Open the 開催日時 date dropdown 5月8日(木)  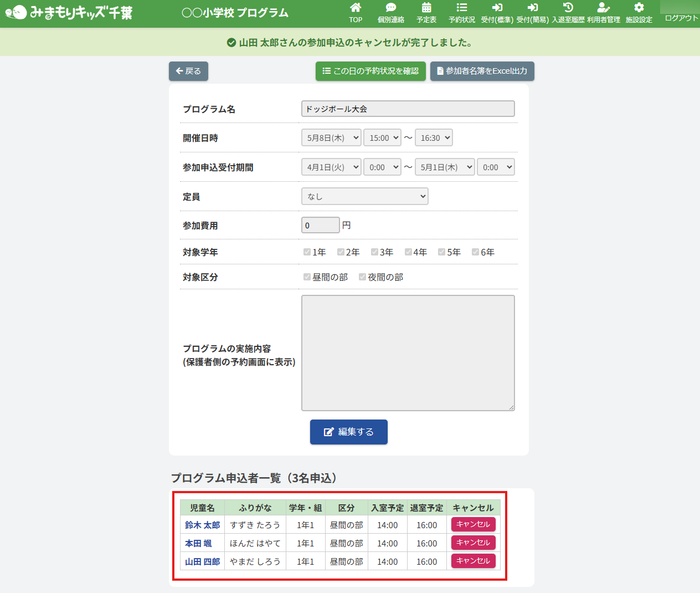point(331,138)
